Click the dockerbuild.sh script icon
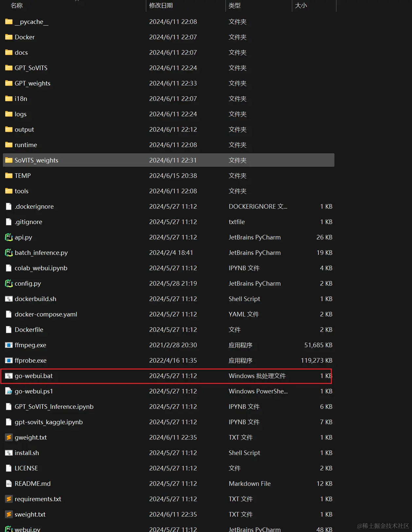This screenshot has width=412, height=532. [9, 299]
